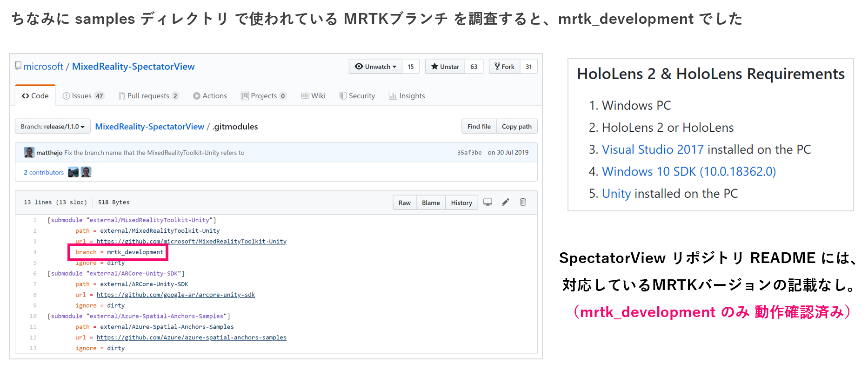Click the repository book icon beside microsoft
The height and width of the screenshot is (378, 868).
18,66
